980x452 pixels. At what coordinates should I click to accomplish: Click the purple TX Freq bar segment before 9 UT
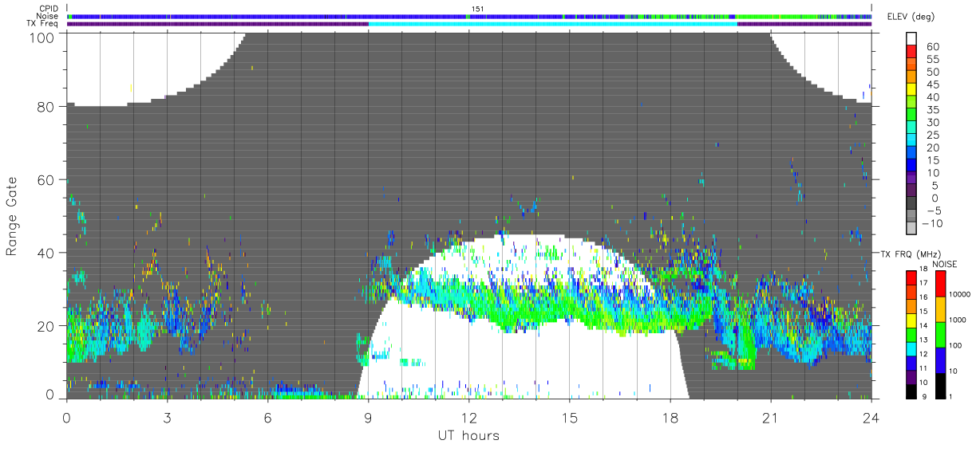tap(217, 24)
